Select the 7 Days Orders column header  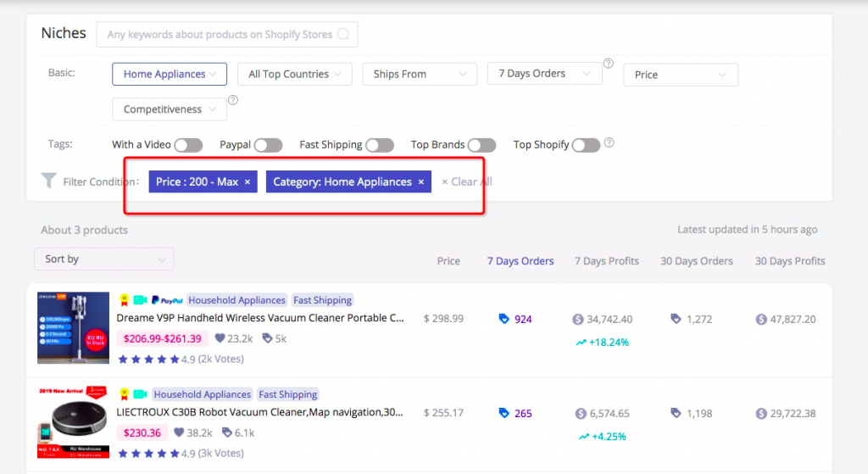tap(520, 261)
